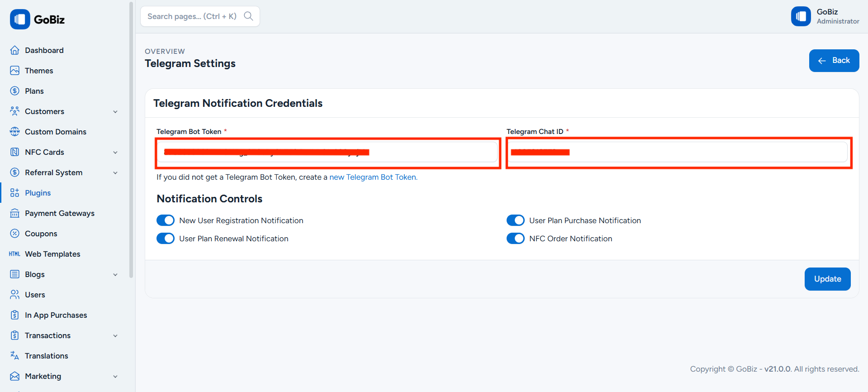The image size is (868, 392).
Task: Expand the Referral System submenu chevron
Action: click(115, 173)
